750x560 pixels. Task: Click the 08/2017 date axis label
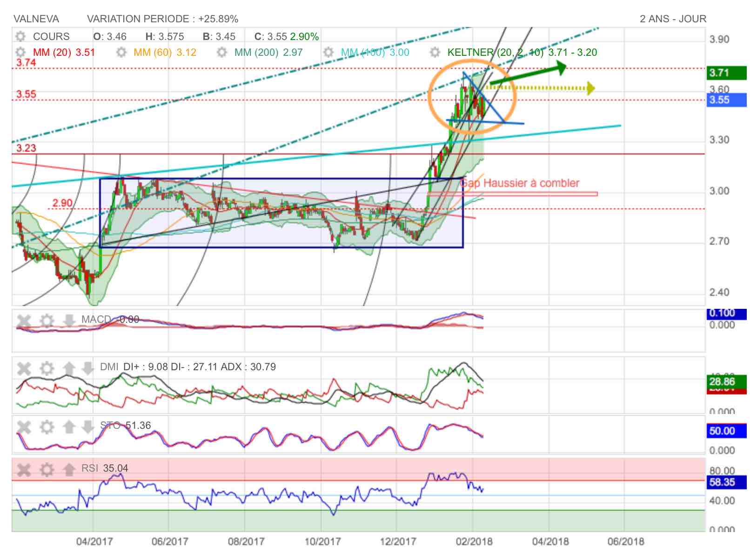tap(246, 541)
